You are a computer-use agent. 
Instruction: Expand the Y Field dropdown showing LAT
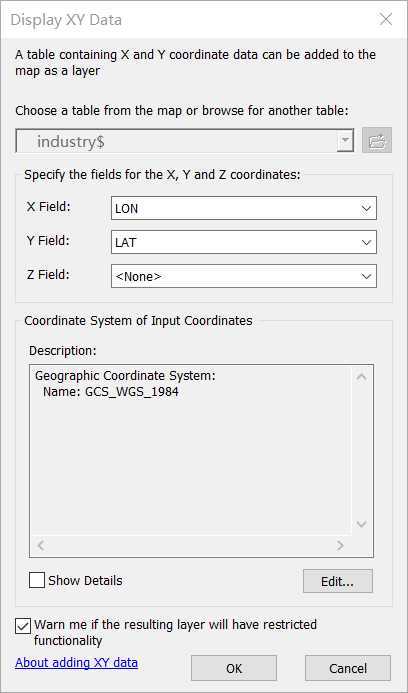pyautogui.click(x=244, y=242)
